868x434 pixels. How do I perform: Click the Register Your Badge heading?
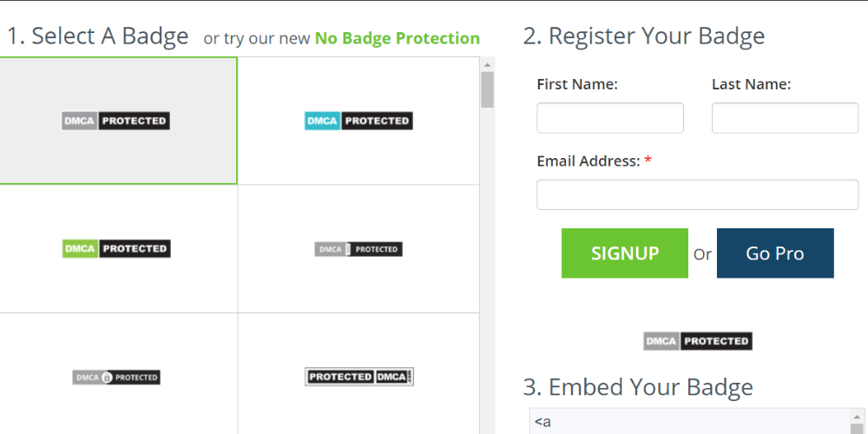pos(644,36)
